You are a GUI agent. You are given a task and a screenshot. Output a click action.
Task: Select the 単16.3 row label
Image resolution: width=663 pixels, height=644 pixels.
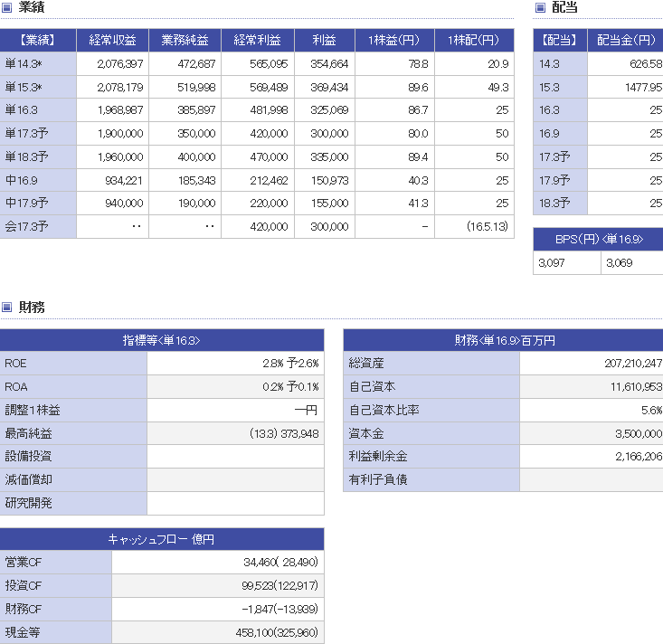pos(38,109)
